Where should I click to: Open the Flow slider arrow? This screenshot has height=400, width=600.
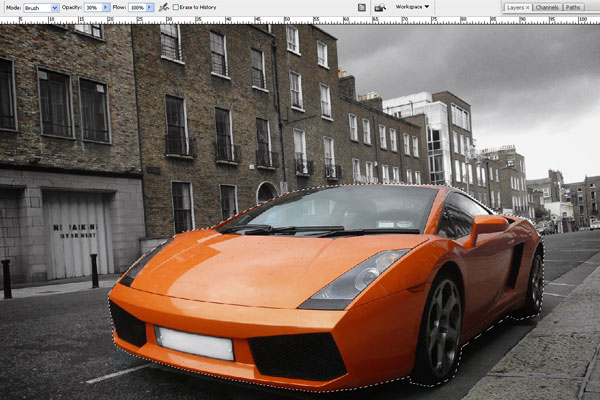click(x=150, y=8)
